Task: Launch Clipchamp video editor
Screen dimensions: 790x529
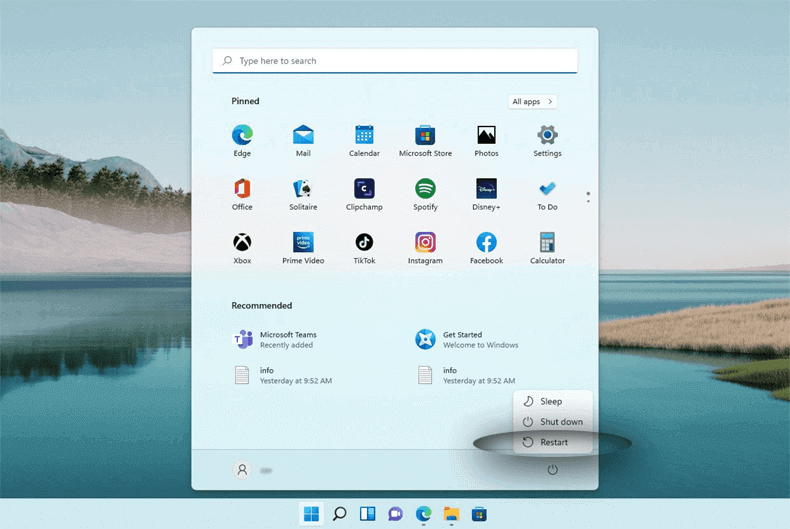Action: click(364, 194)
